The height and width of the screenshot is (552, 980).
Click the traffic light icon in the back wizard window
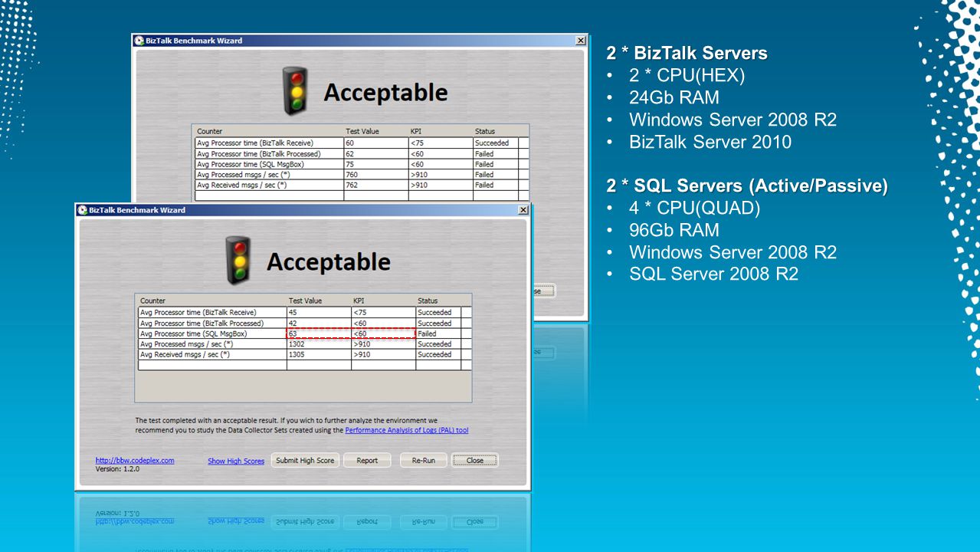(294, 90)
